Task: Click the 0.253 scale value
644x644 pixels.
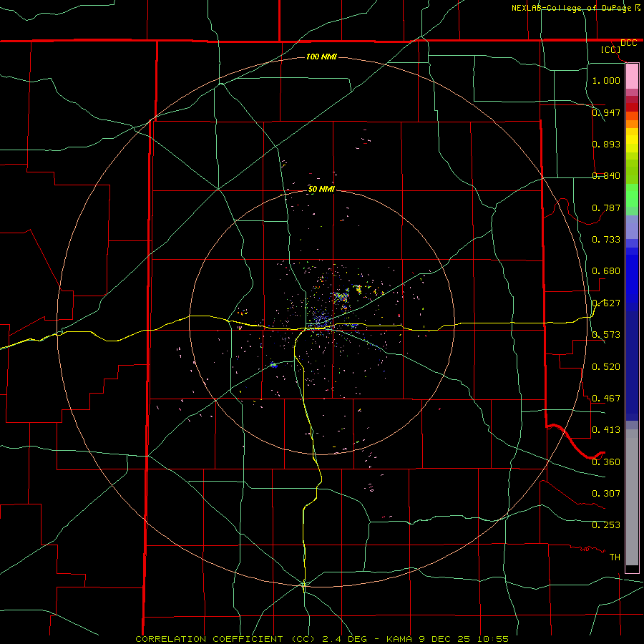Action: point(606,525)
